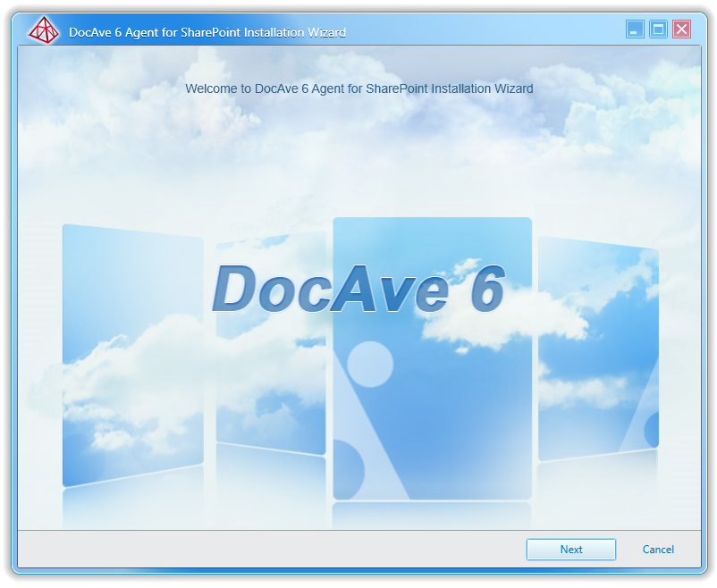Cancel the installation wizard
Image resolution: width=717 pixels, height=588 pixels.
[658, 550]
